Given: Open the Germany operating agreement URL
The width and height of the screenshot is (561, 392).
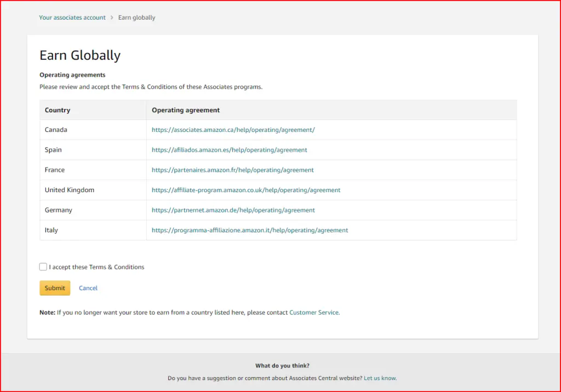Looking at the screenshot, I should click(x=233, y=210).
